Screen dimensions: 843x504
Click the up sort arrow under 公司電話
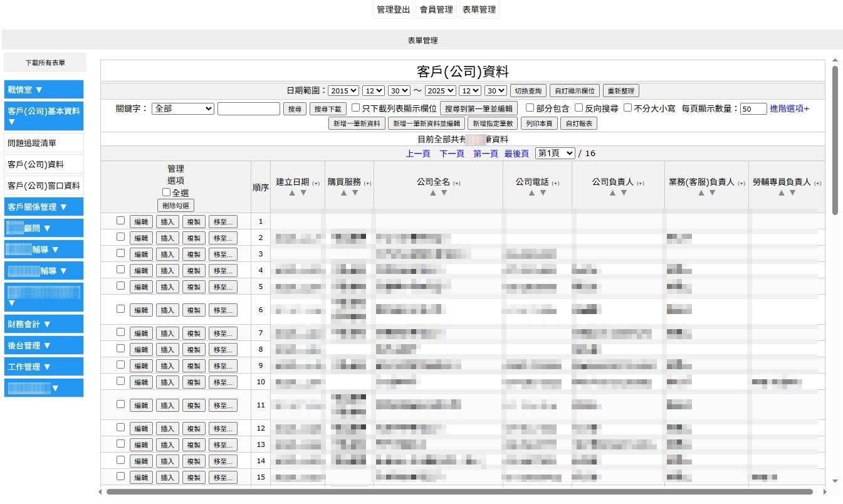click(531, 193)
